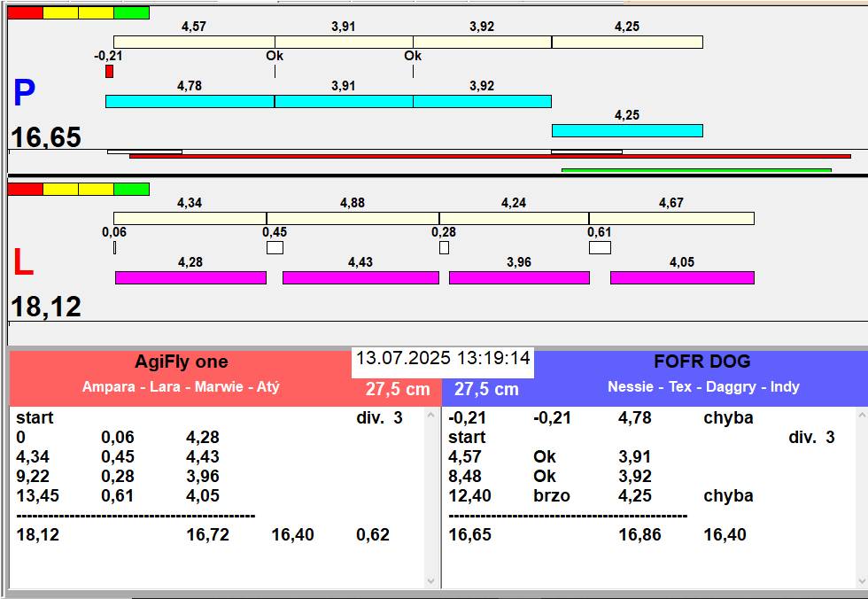Click the chyba label beside 4,78
Image resolution: width=868 pixels, height=599 pixels.
728,418
